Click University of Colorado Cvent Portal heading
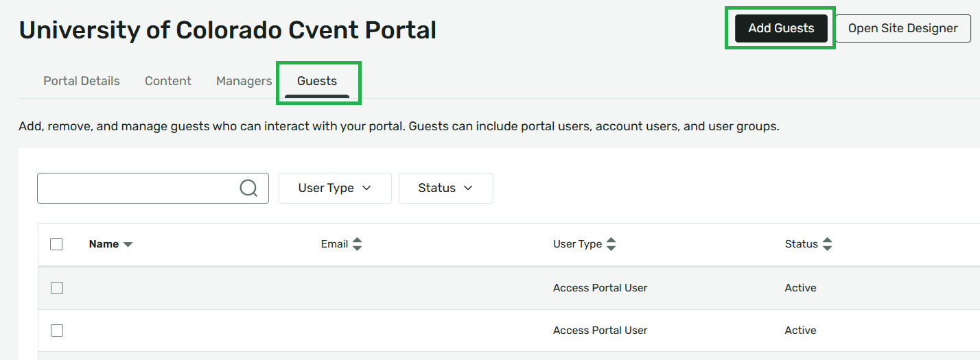Screen dimensions: 980x360 coord(228,30)
